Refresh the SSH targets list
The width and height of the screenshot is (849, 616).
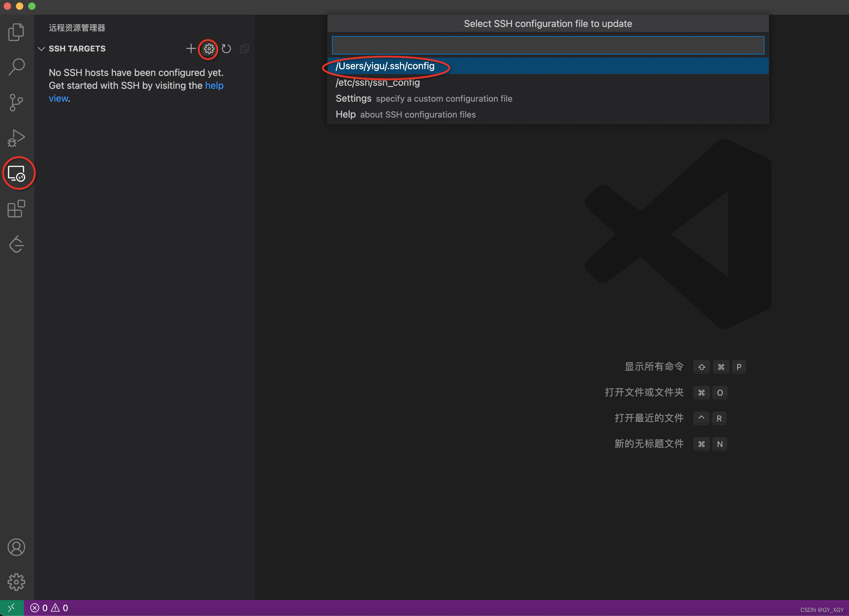point(226,49)
